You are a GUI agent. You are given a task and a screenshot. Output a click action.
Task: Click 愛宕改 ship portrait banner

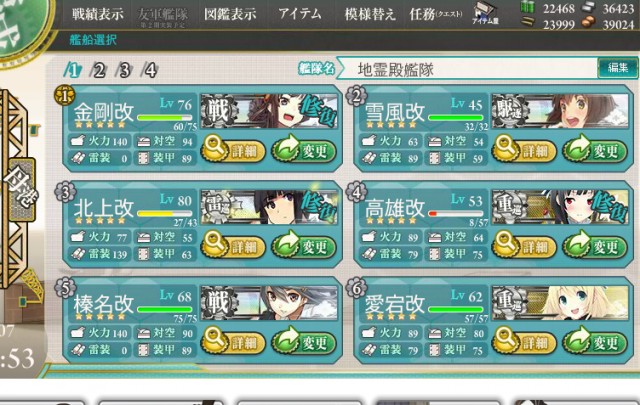[560, 303]
